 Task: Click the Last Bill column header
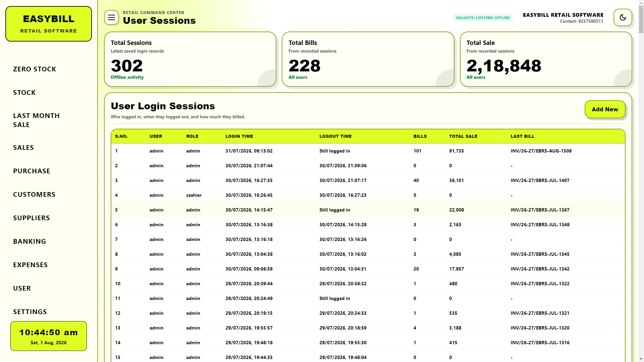click(x=522, y=136)
